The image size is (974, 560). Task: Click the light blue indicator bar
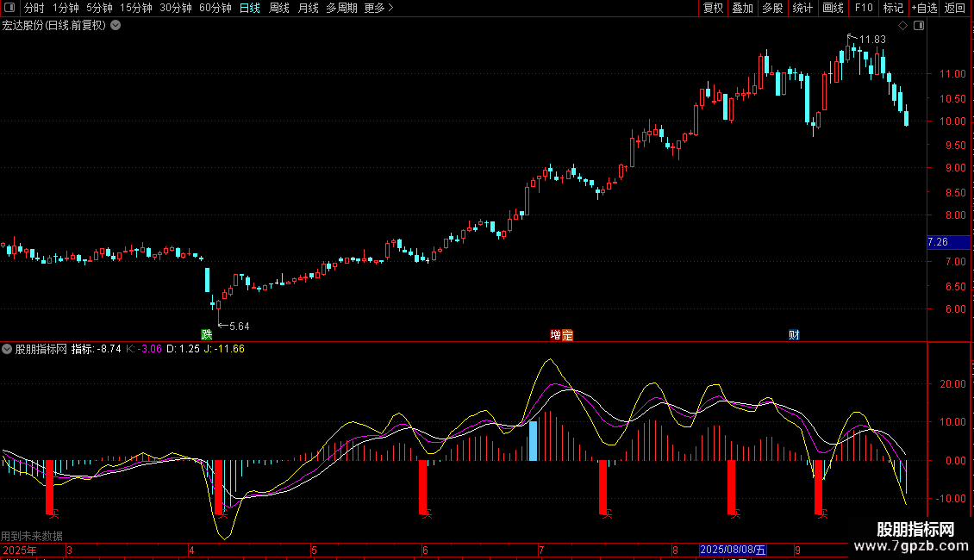click(x=533, y=441)
